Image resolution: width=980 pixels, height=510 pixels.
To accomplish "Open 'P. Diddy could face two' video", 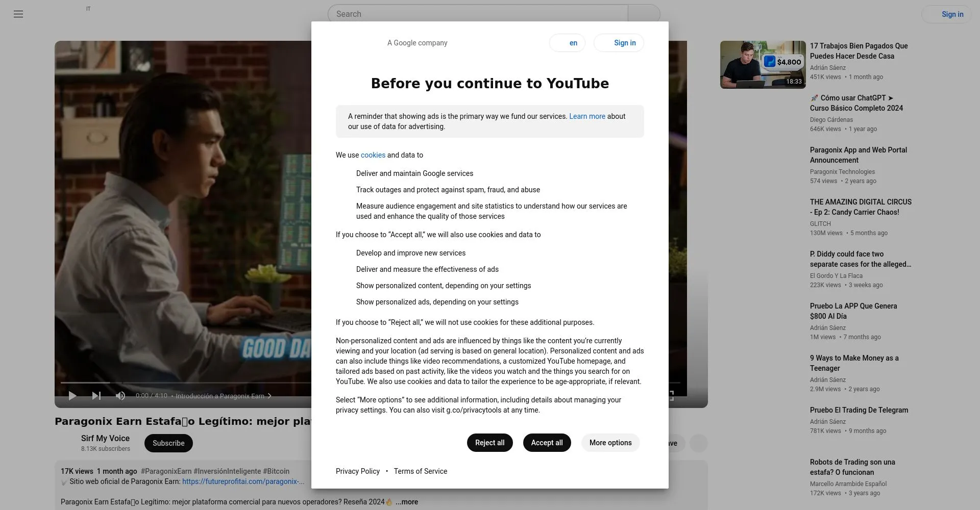I will 861,259.
